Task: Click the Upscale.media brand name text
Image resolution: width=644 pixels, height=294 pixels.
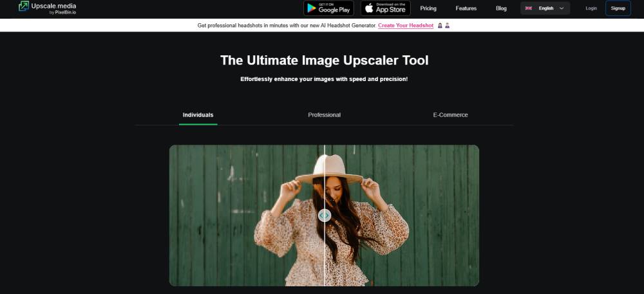Action: 54,6
